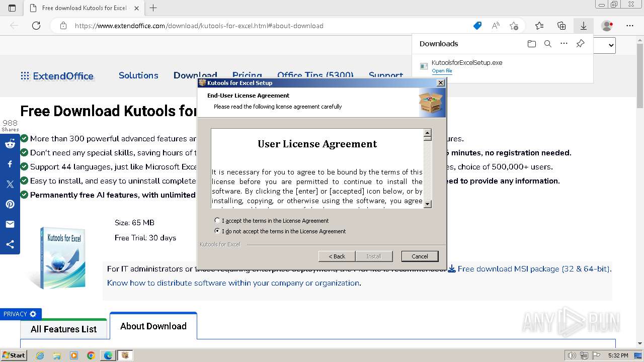Click the 5:32 PM system clock
The image size is (644, 362).
(x=618, y=355)
